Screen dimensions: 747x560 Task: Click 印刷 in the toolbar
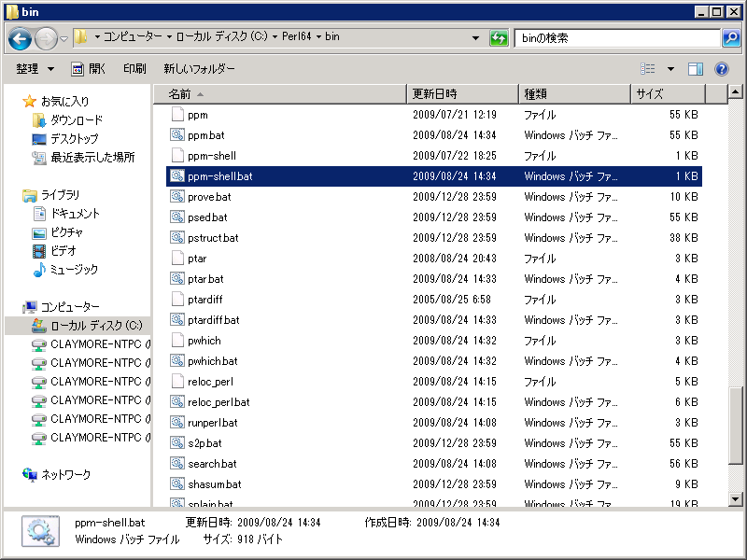pos(134,69)
